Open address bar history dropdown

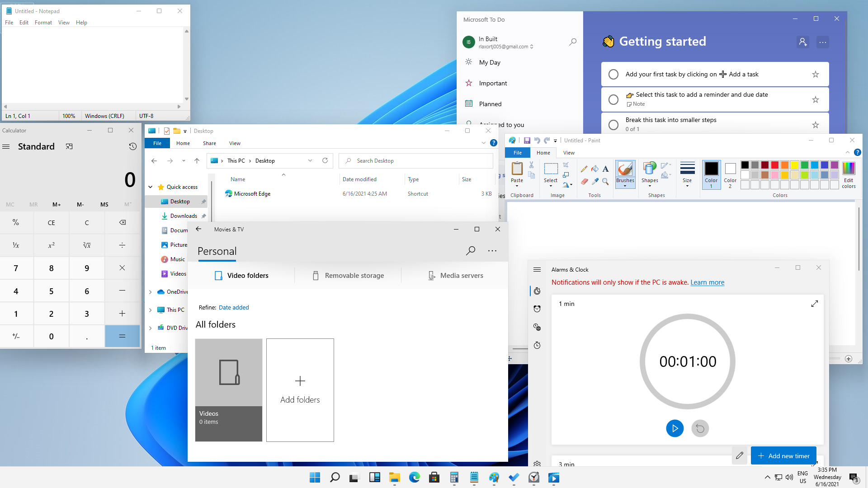tap(310, 161)
